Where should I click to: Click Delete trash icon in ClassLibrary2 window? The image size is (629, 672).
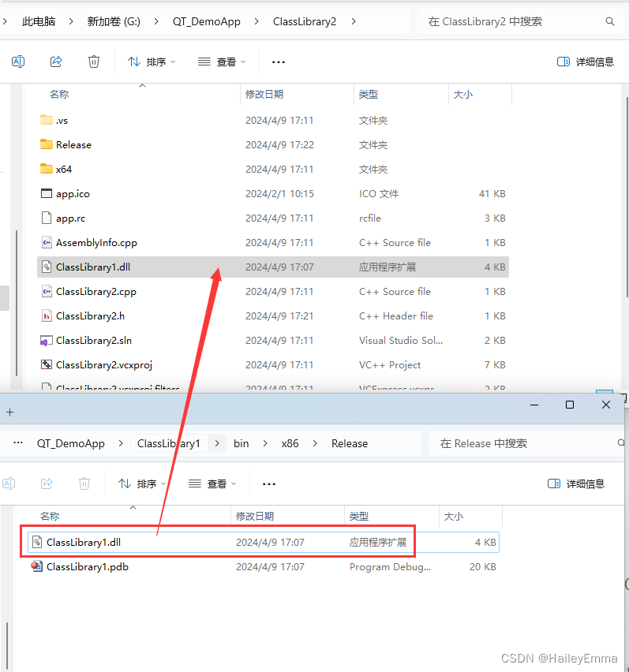[94, 62]
